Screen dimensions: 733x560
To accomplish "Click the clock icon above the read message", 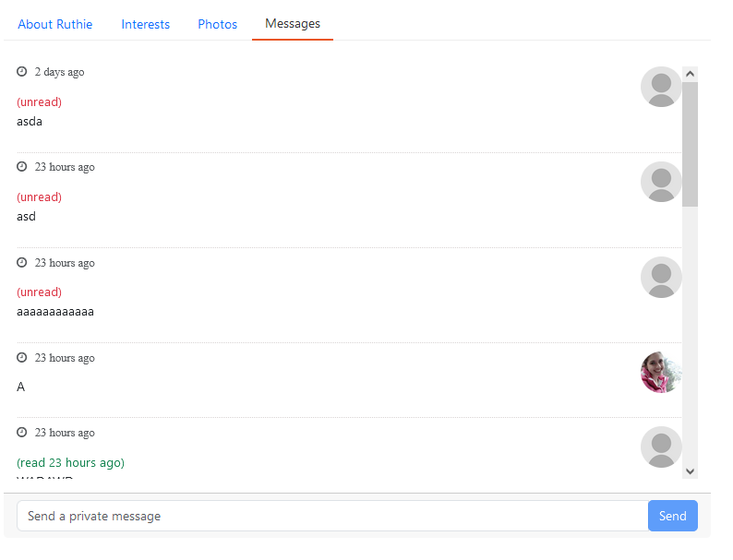I will (22, 433).
